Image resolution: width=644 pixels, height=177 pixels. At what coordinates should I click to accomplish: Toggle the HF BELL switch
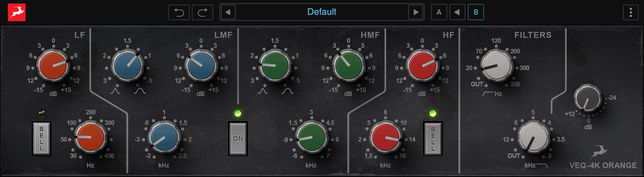click(x=433, y=138)
